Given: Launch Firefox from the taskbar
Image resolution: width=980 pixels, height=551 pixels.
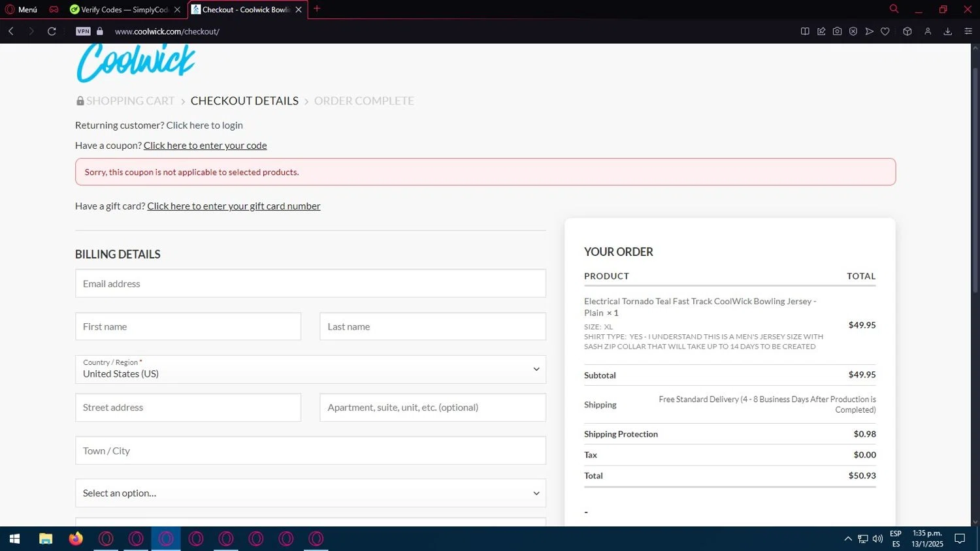Looking at the screenshot, I should [76, 539].
